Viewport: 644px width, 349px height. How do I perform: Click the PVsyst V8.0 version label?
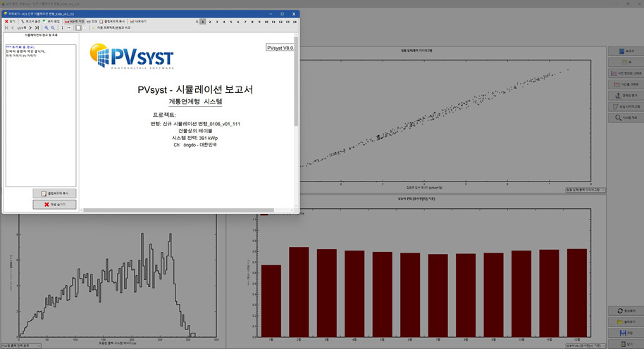pyautogui.click(x=280, y=48)
